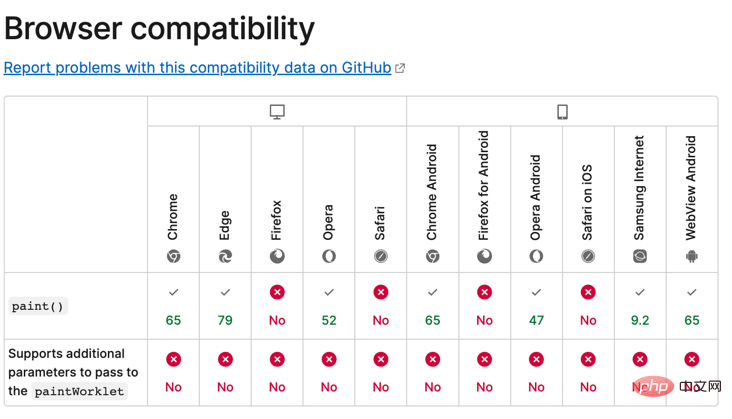The image size is (732, 419).
Task: Click Opera Android paint() cell showing 47
Action: point(536,306)
